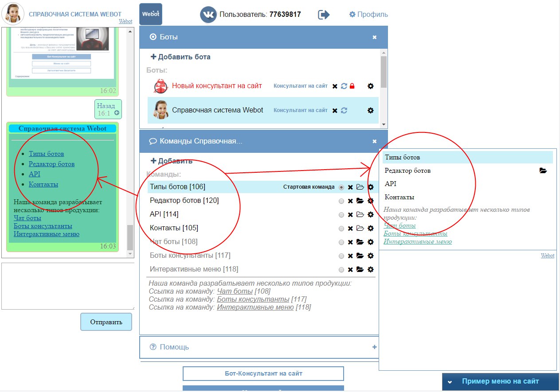This screenshot has height=392, width=560.
Task: Refresh the Справочная система Webot bot
Action: pyautogui.click(x=344, y=110)
